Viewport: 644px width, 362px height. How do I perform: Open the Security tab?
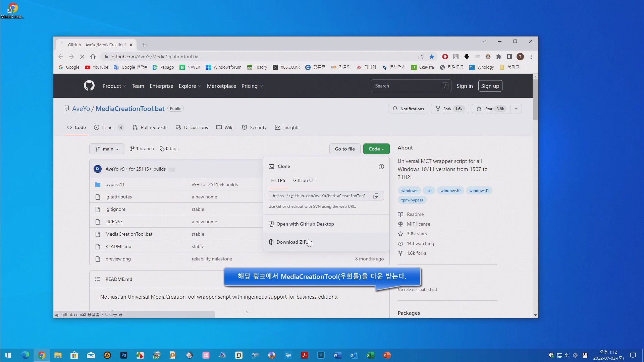tap(254, 128)
